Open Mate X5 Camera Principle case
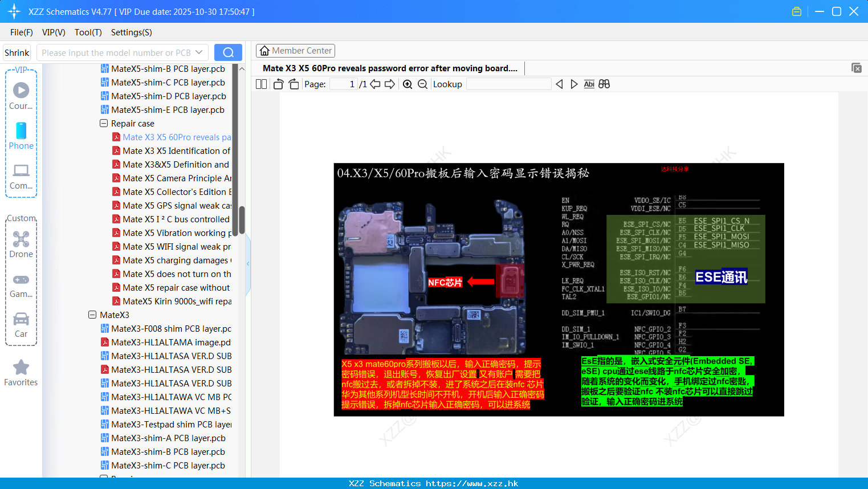868x489 pixels. [172, 178]
